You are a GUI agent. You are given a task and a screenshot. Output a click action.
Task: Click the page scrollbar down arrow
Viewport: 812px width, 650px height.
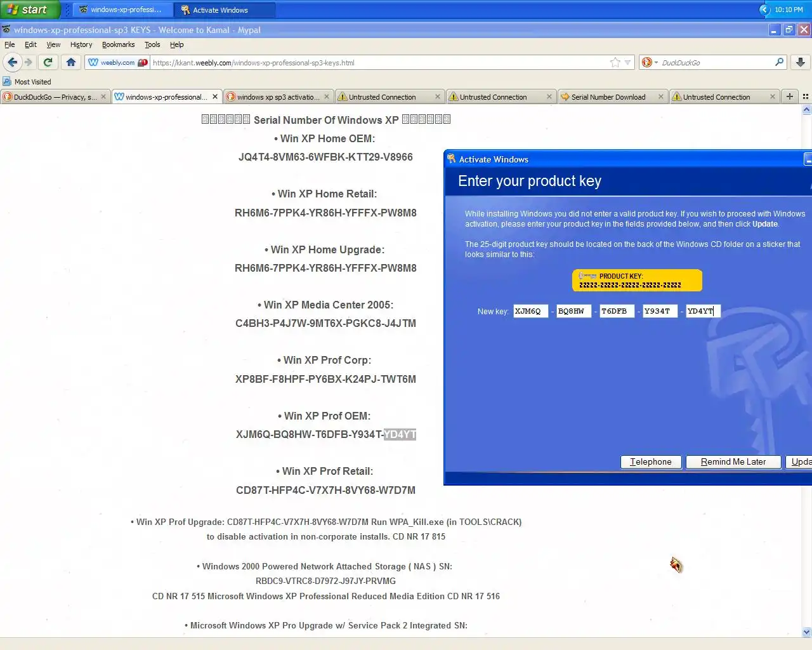click(806, 632)
